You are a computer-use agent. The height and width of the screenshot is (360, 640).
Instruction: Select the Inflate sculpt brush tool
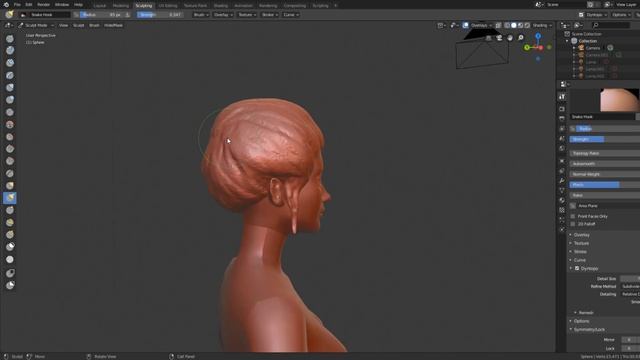(x=10, y=88)
